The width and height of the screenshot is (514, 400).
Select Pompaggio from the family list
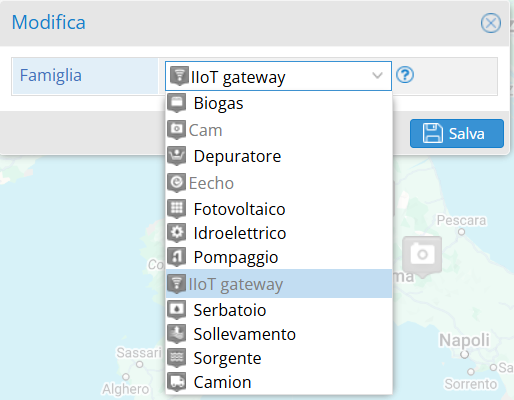point(279,257)
